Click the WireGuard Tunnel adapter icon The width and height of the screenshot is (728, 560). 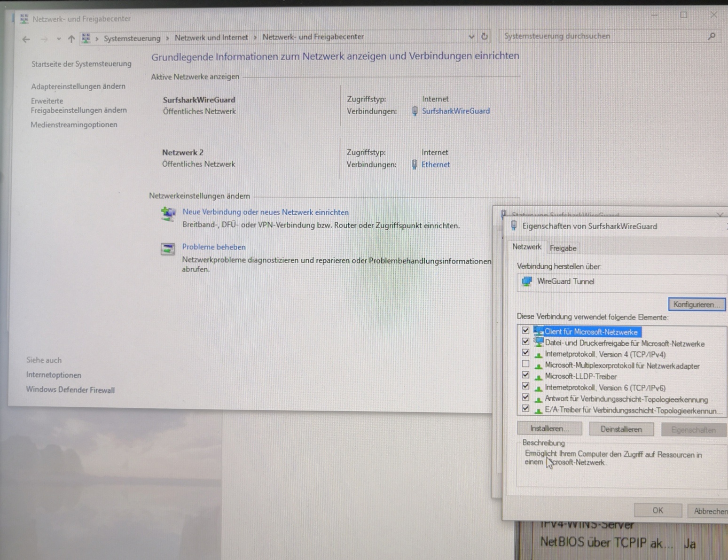(527, 282)
